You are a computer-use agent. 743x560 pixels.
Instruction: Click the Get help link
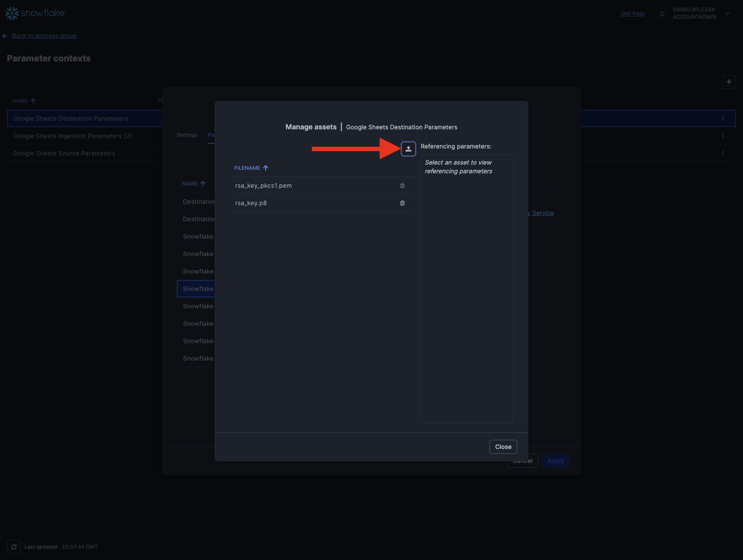coord(632,13)
